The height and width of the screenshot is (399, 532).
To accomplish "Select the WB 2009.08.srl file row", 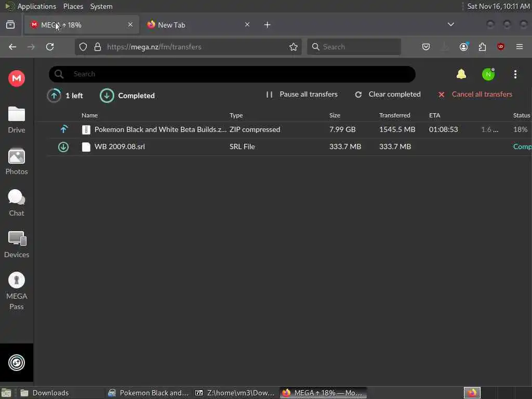I will click(x=288, y=147).
